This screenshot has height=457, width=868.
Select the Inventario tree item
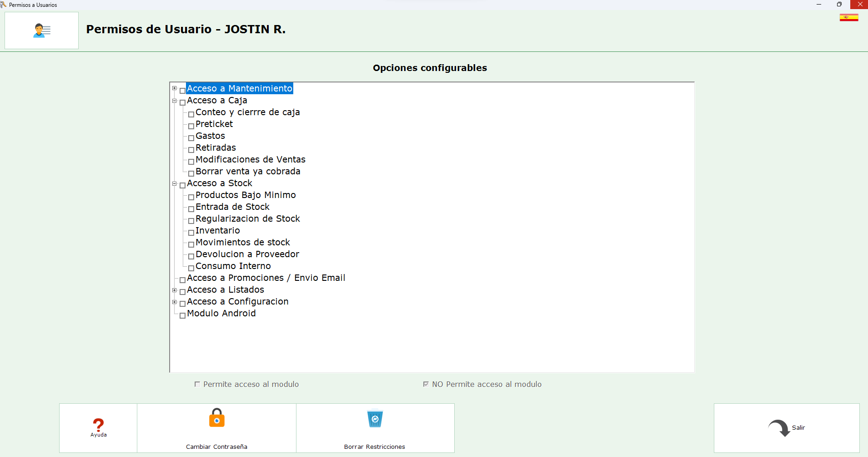pyautogui.click(x=217, y=231)
